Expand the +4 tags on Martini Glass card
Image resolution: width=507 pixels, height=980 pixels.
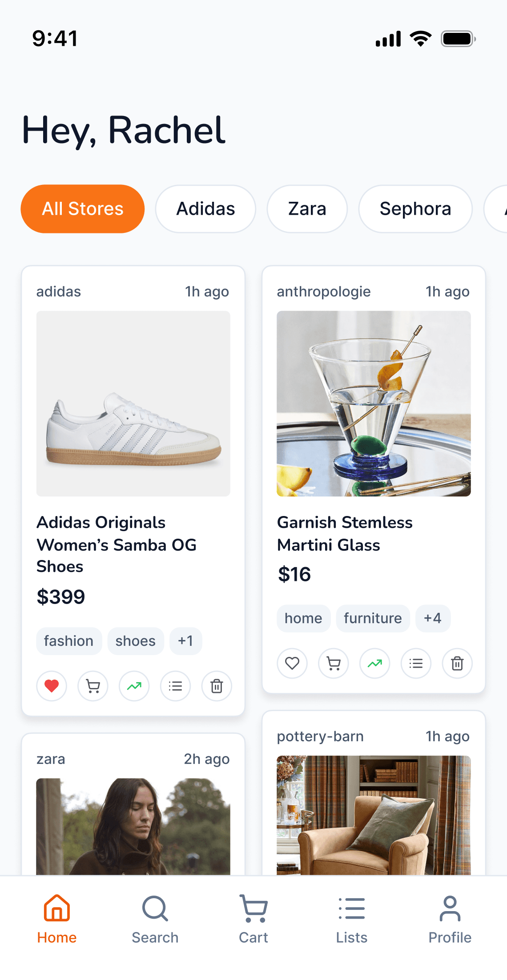433,618
